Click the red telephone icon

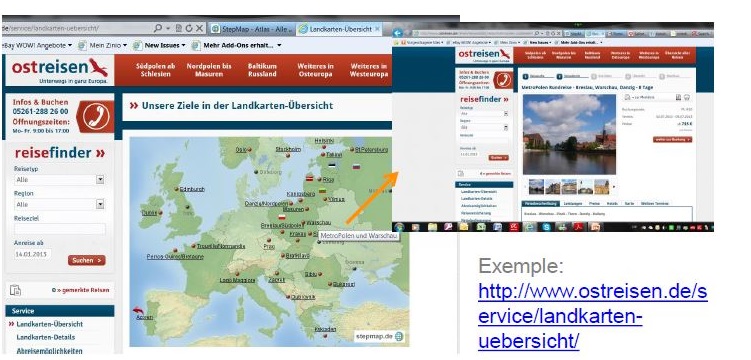pos(95,117)
